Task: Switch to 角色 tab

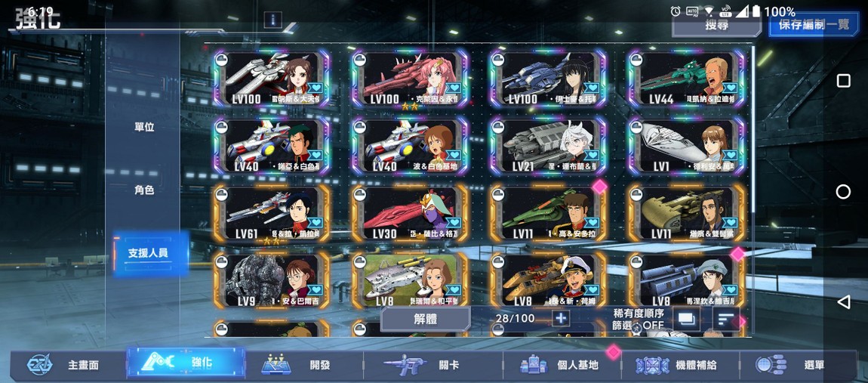Action: [144, 190]
